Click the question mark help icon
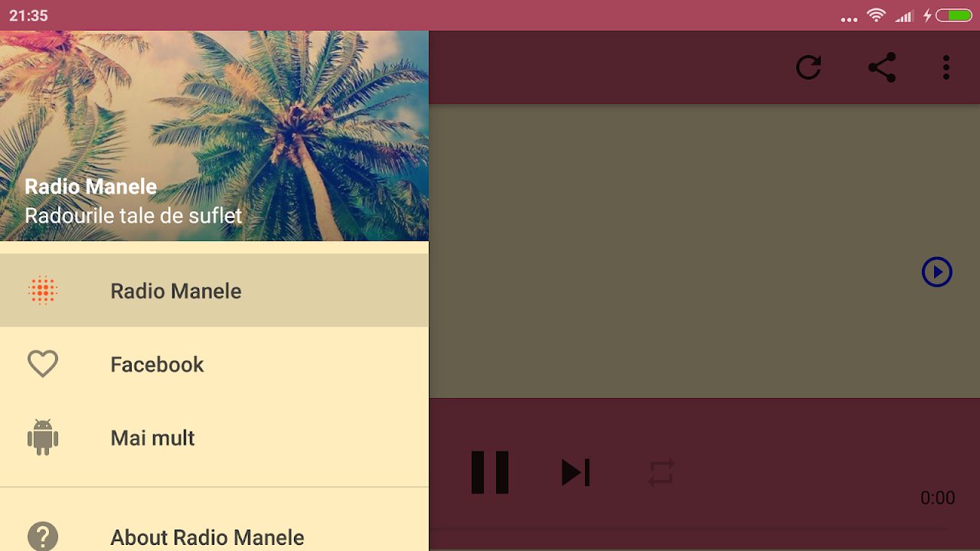Screen dimensions: 980x551 [43, 536]
